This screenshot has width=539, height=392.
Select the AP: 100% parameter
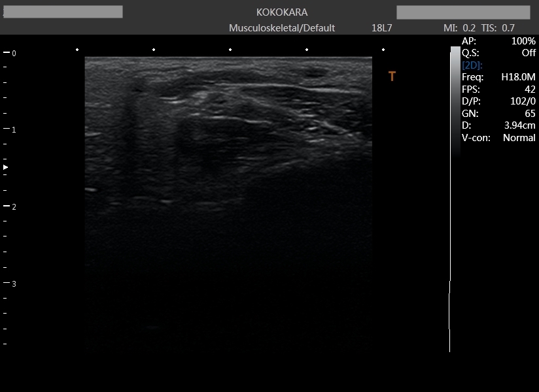pos(498,41)
